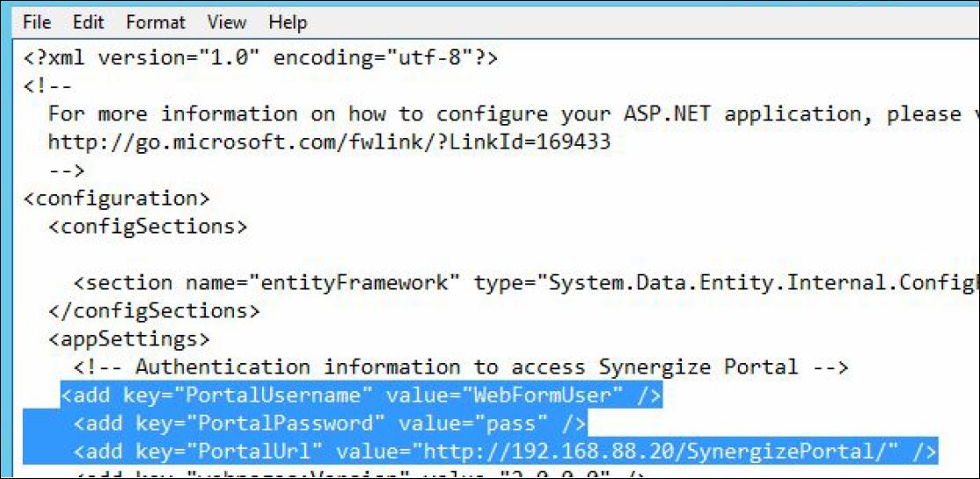Image resolution: width=980 pixels, height=479 pixels.
Task: Place cursor on the opening configuration tag
Action: pyautogui.click(x=117, y=200)
